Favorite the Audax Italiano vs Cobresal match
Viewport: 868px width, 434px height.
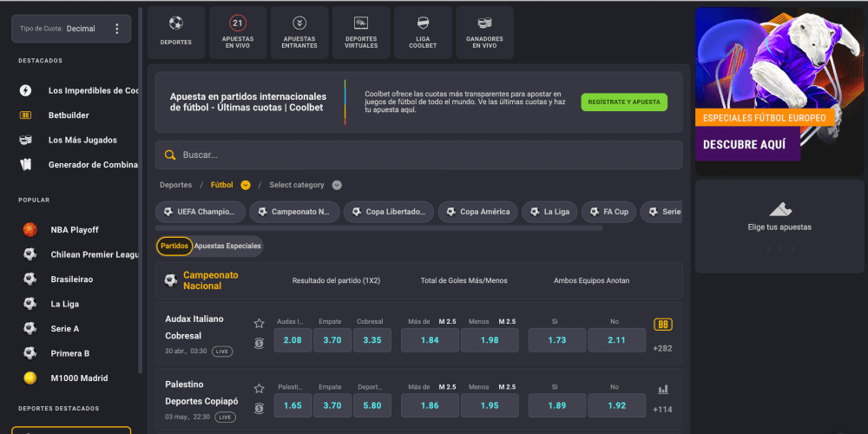[259, 323]
